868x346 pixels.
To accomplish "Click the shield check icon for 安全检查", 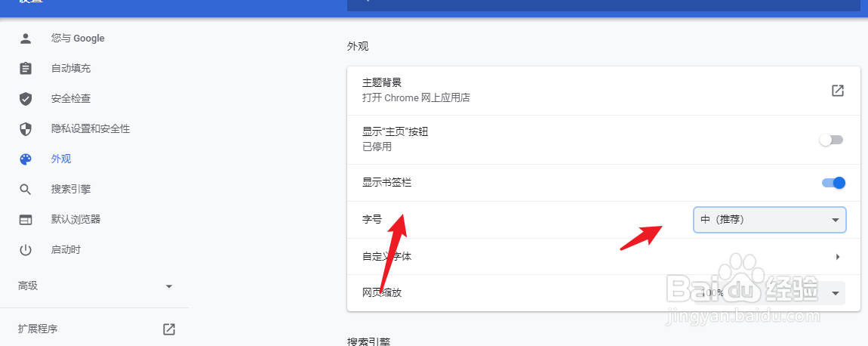I will pyautogui.click(x=26, y=99).
